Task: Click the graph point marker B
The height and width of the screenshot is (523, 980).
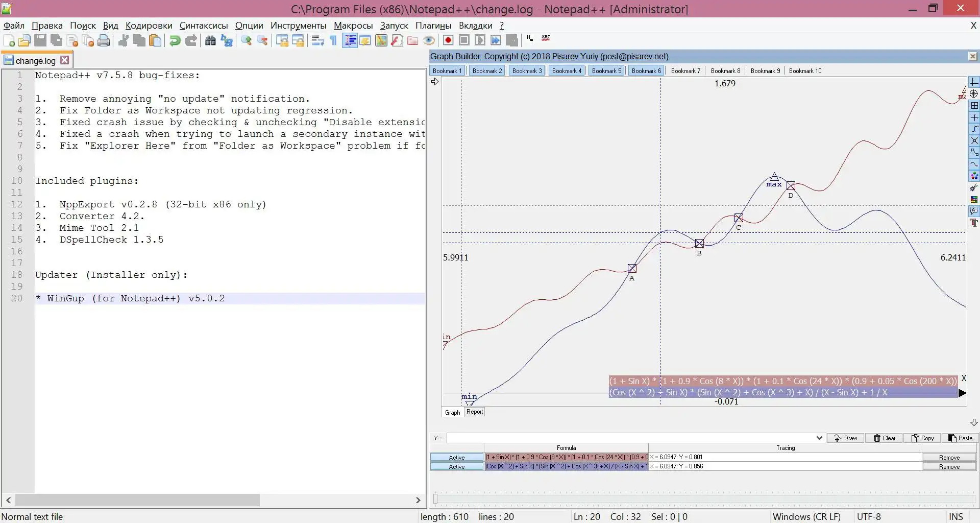Action: tap(699, 244)
